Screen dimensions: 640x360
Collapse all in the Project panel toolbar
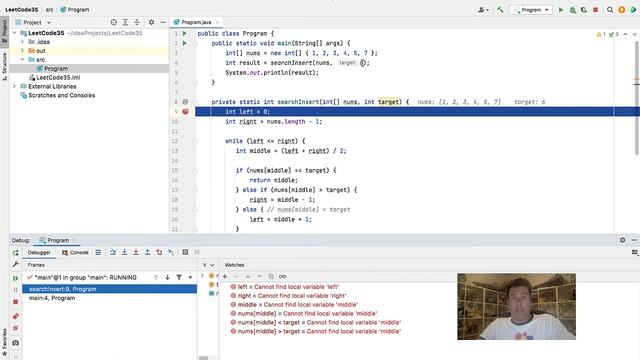point(137,22)
